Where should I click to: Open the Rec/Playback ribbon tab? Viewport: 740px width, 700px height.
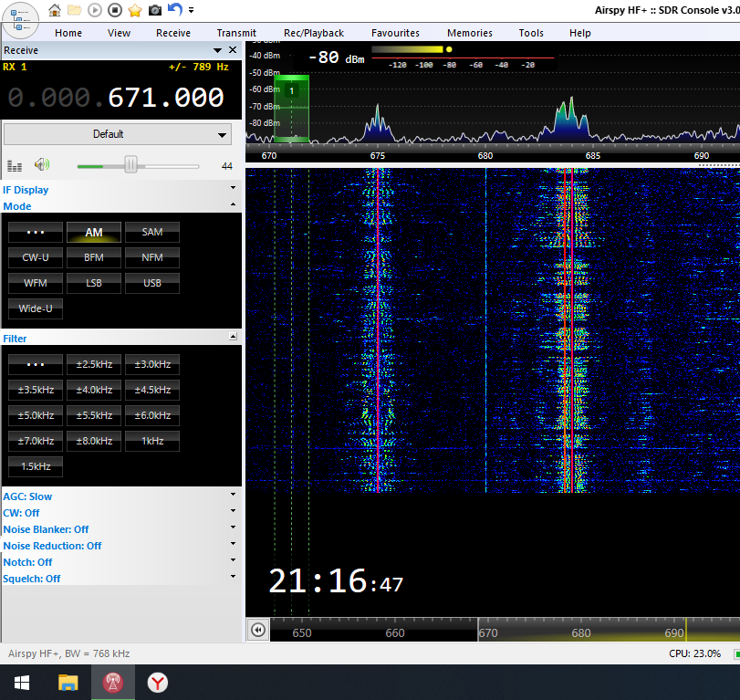pyautogui.click(x=314, y=33)
